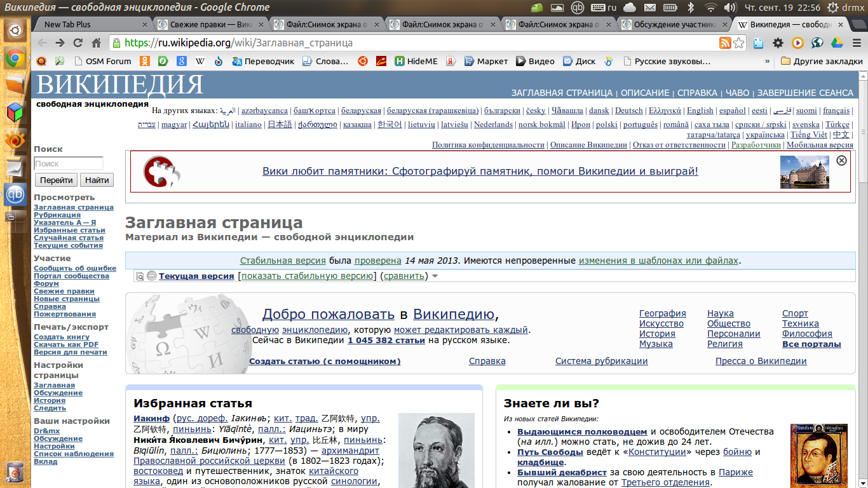Click the Wiki Loves Monuments puzzle logo
The image size is (868, 488).
click(x=161, y=172)
